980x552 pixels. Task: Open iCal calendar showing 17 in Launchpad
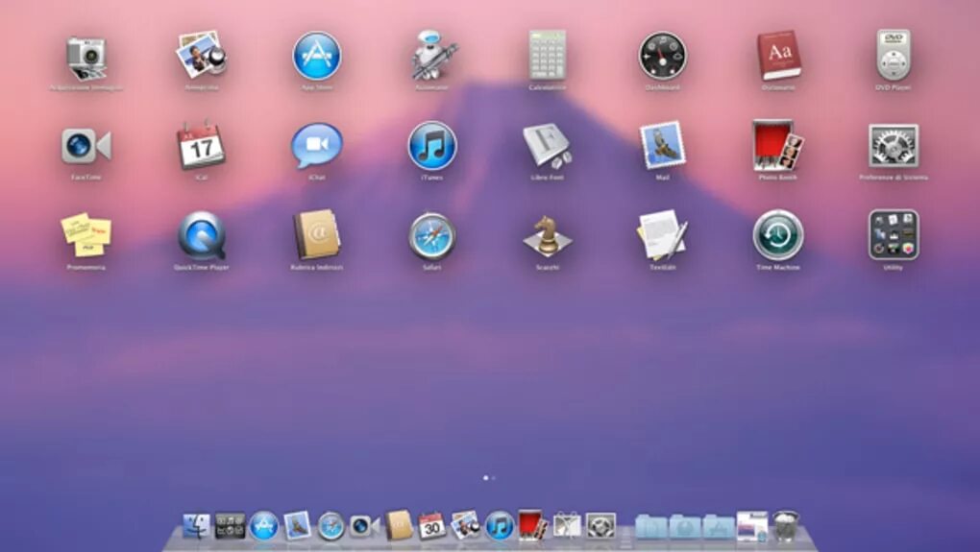[201, 146]
